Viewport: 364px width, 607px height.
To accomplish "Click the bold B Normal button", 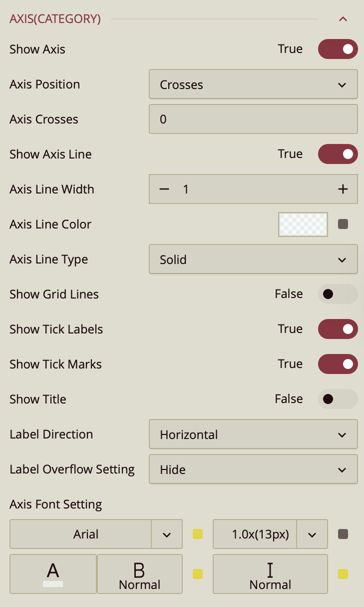I will point(139,573).
